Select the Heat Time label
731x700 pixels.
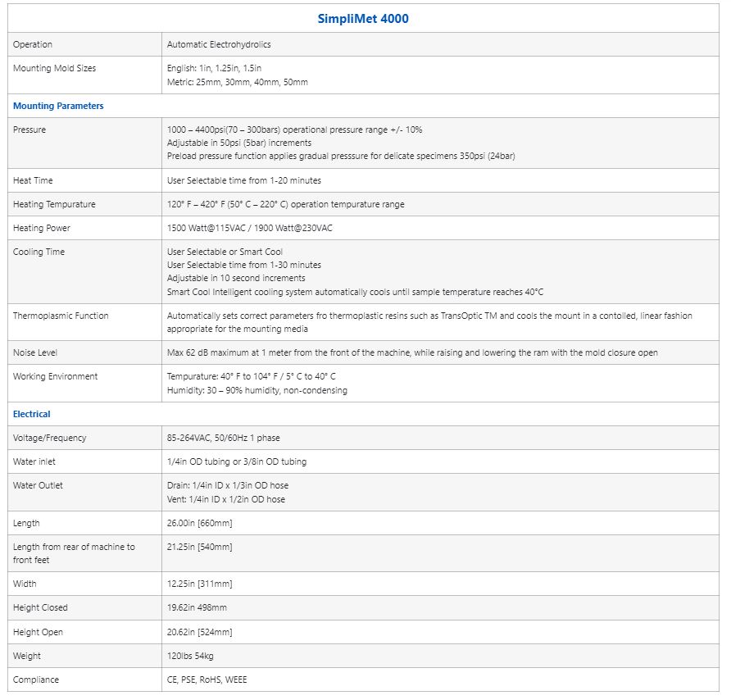tap(33, 180)
